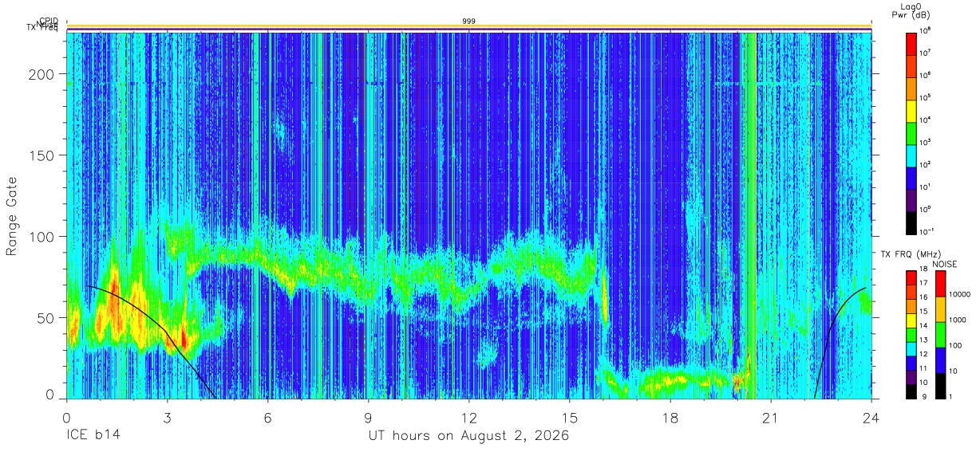Image resolution: width=980 pixels, height=452 pixels.
Task: Click the red segment of NOISE colorbar
Action: [940, 284]
